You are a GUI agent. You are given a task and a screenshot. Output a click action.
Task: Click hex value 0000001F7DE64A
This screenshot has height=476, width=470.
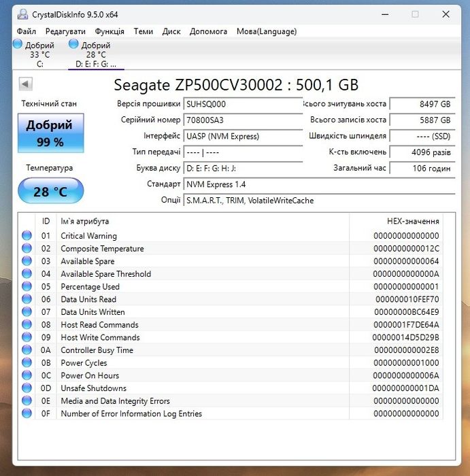406,324
